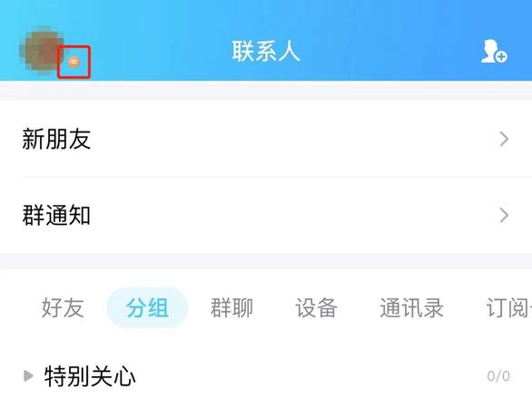Open the 群通知 entry
Screen dimensions: 532x399
266,215
